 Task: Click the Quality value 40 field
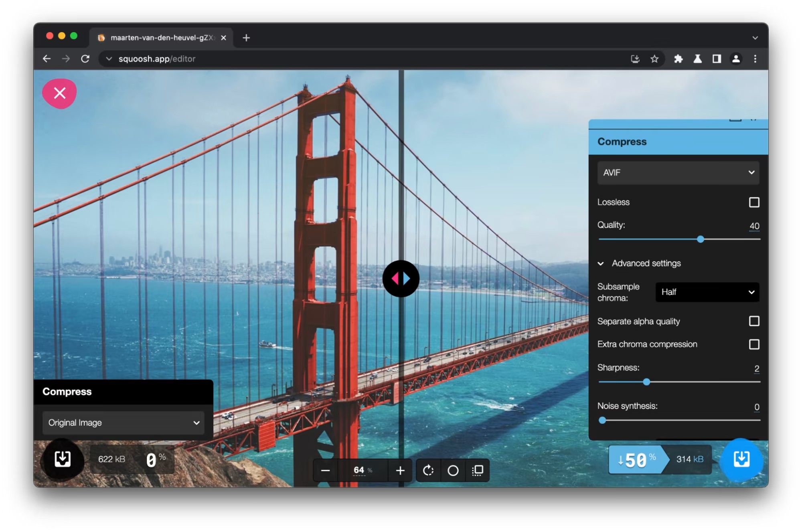tap(754, 226)
